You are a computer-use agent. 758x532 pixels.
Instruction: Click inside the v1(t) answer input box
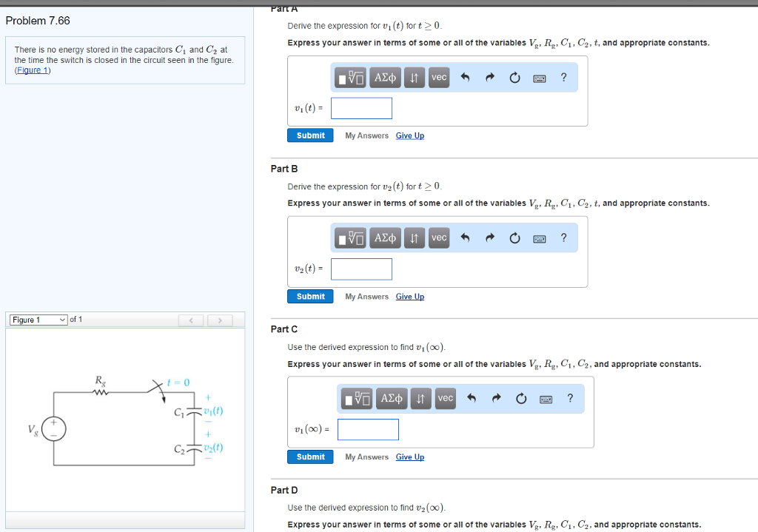361,107
